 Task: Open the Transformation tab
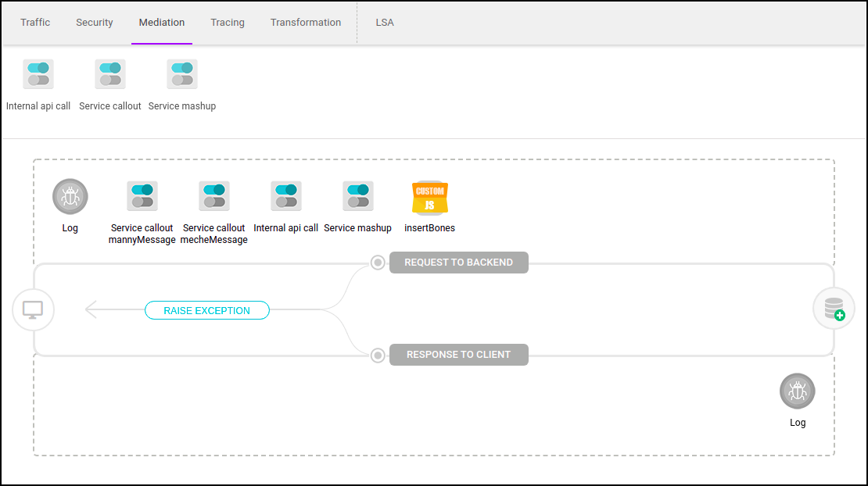point(306,23)
